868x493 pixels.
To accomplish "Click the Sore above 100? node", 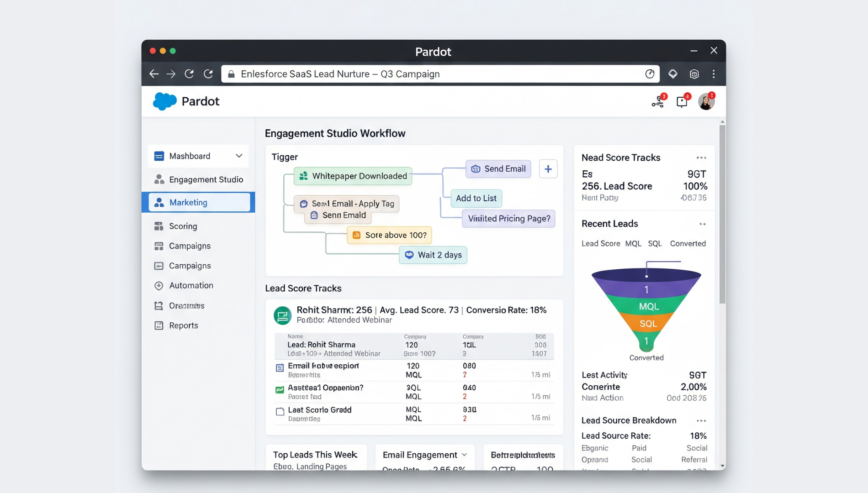I will click(389, 235).
